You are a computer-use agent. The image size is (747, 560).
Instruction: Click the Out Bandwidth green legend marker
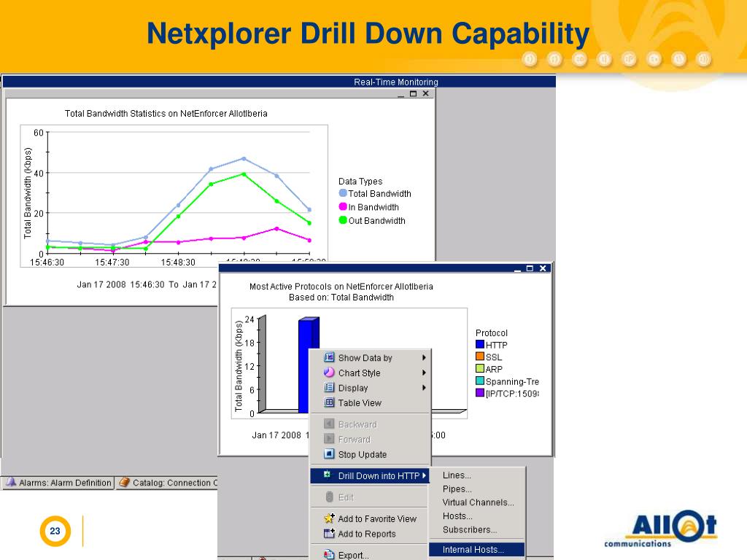343,219
